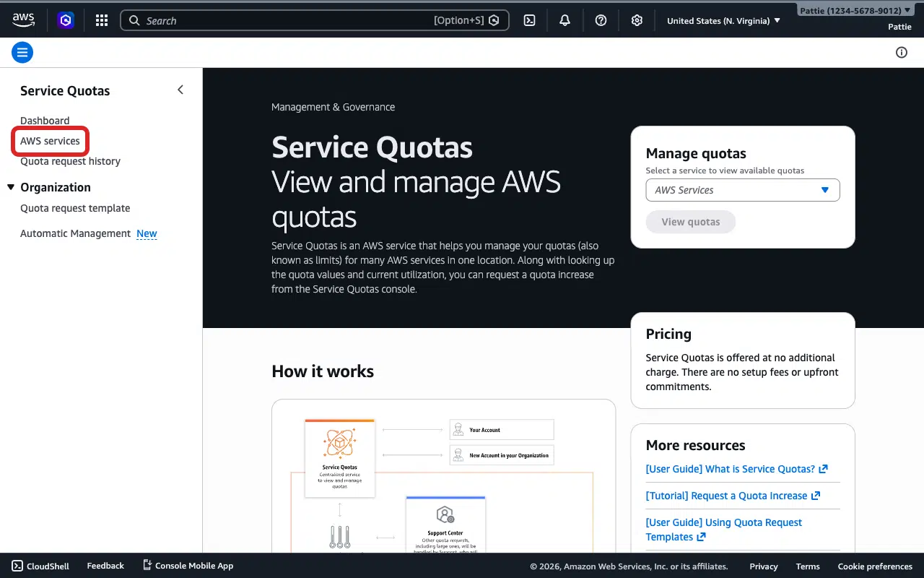The image size is (924, 578).
Task: Click the Amazon Q icon inside search bar
Action: [x=494, y=20]
